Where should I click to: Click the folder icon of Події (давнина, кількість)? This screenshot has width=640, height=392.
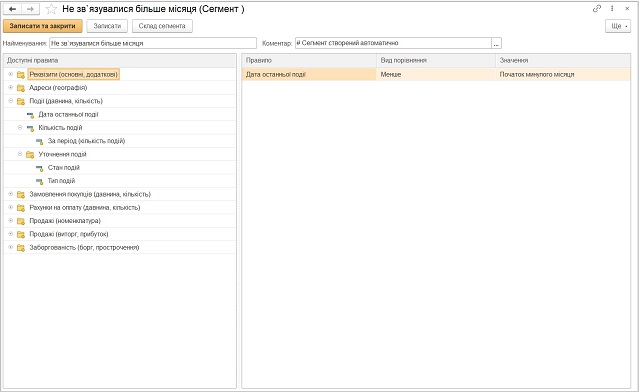[21, 101]
